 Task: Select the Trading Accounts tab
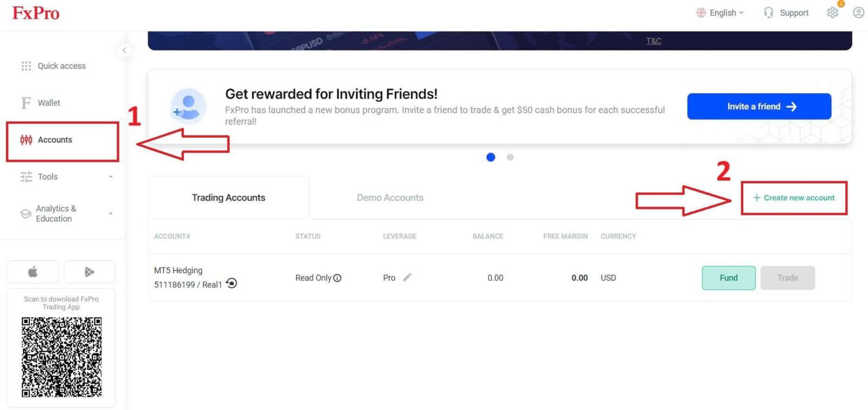pyautogui.click(x=228, y=197)
